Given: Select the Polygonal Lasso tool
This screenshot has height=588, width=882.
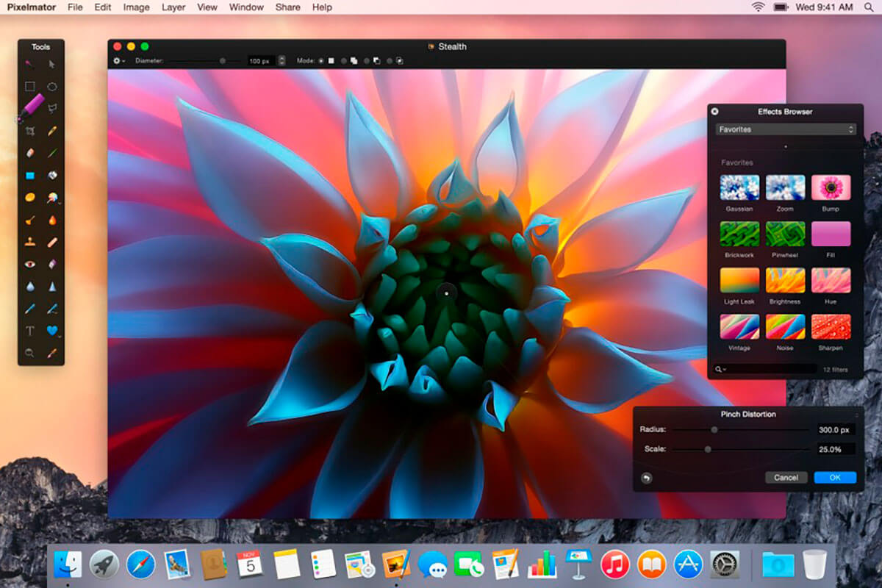Looking at the screenshot, I should (x=52, y=109).
